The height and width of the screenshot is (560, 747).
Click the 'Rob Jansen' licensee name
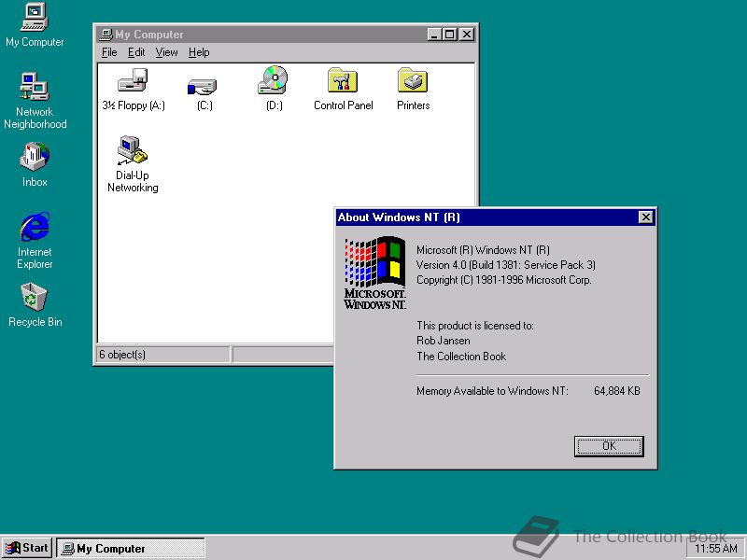443,341
